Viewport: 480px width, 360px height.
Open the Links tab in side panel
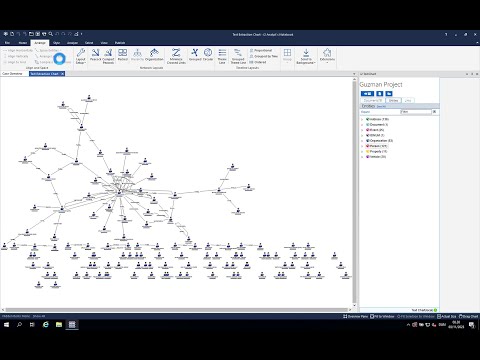[408, 100]
